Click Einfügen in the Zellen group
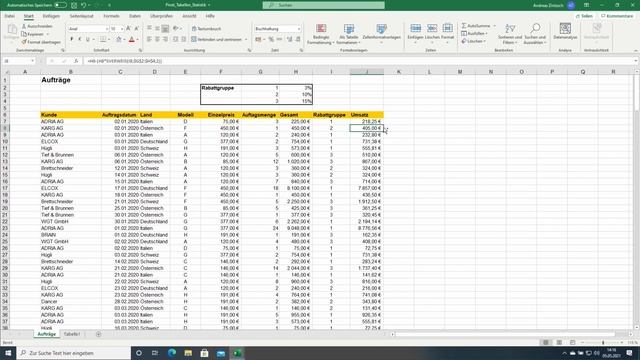This screenshot has height=360, width=640. click(416, 32)
